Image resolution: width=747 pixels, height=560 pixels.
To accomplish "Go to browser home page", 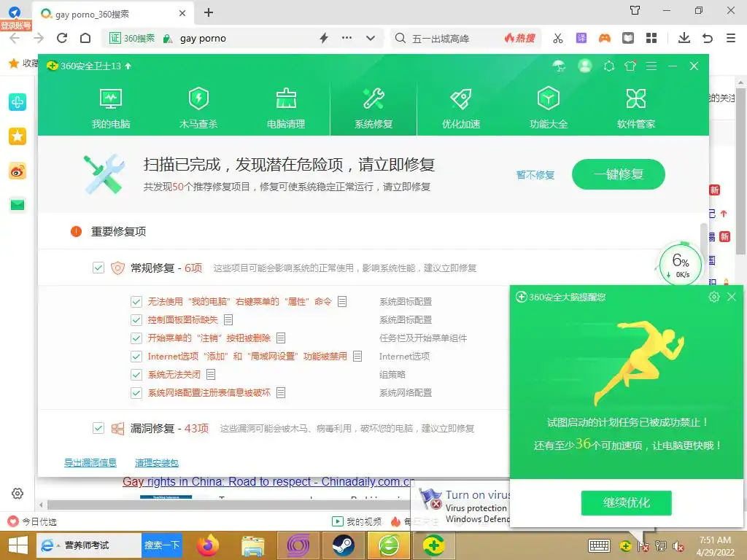I will 85,38.
